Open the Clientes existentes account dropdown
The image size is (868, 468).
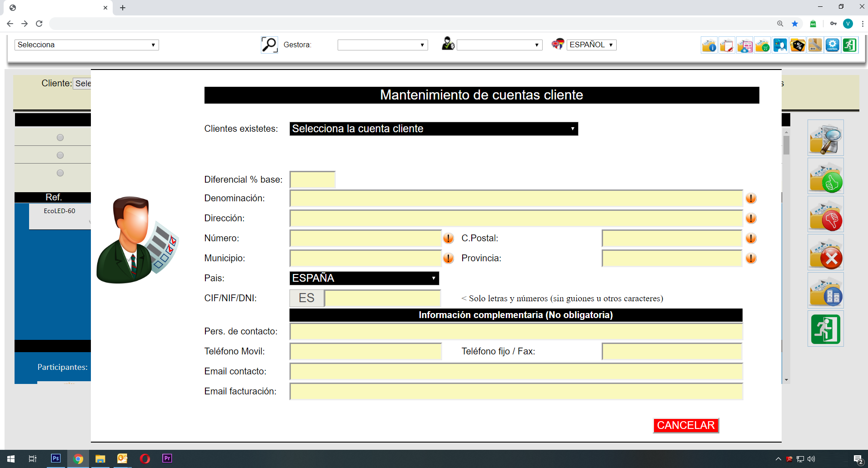(434, 129)
